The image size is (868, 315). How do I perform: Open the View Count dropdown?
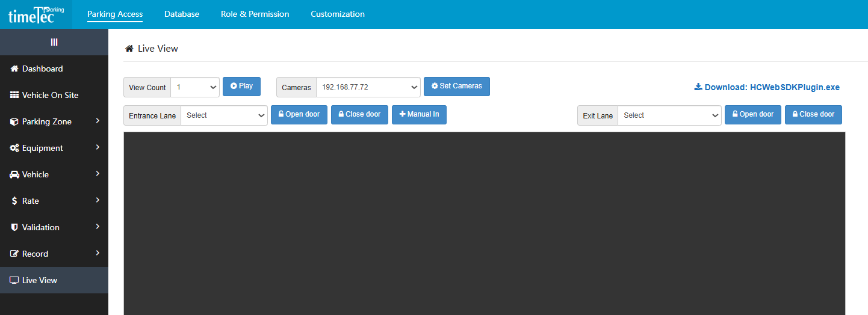point(195,87)
